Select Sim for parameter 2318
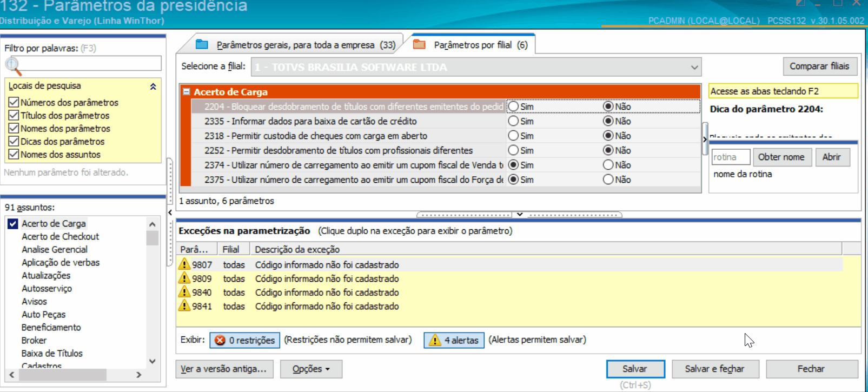The image size is (868, 392). click(514, 136)
